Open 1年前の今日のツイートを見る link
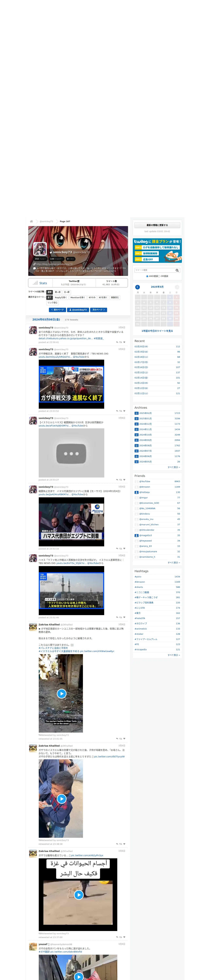210x980 pixels. pyautogui.click(x=157, y=331)
